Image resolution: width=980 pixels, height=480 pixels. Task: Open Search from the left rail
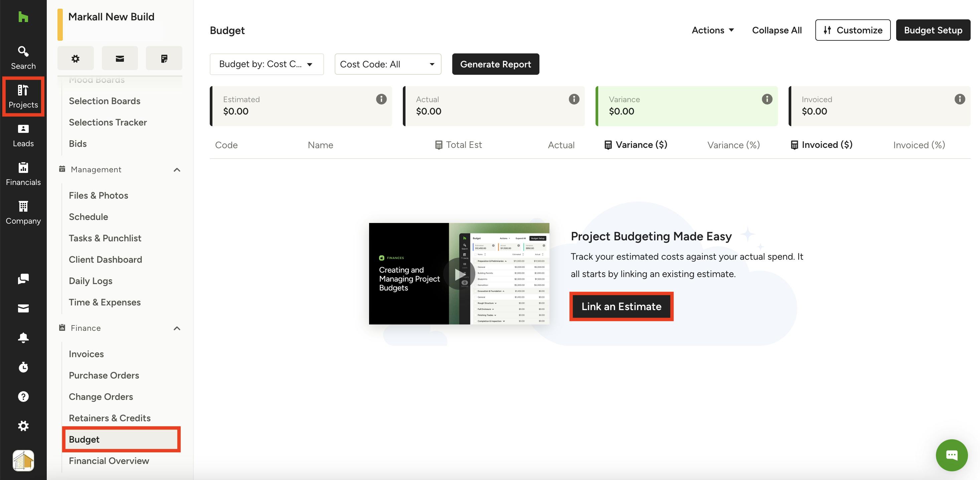pos(23,57)
